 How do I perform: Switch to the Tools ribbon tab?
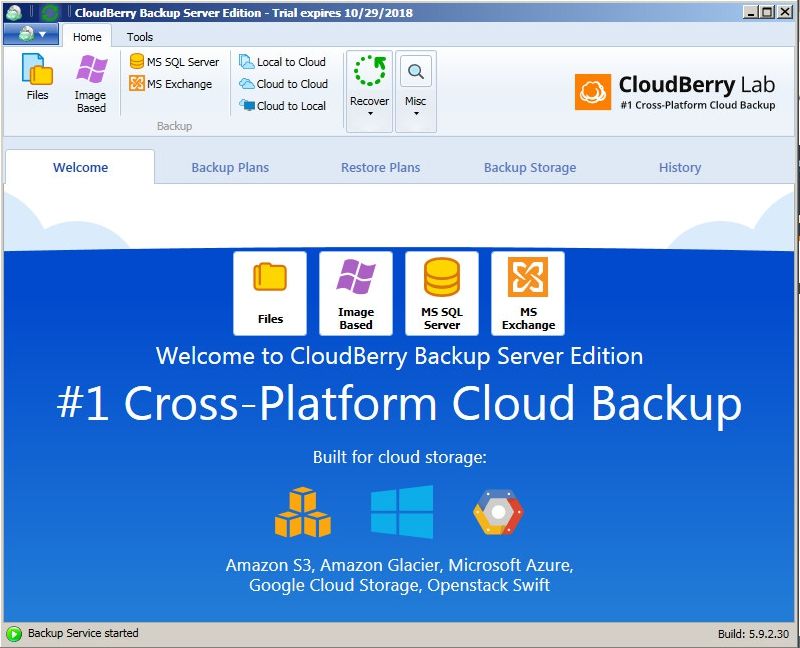140,37
